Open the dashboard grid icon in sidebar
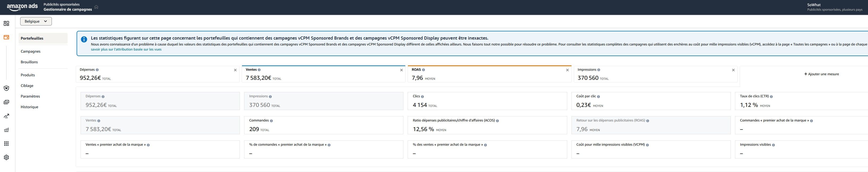Viewport: 868px width, 172px height. pos(6,24)
